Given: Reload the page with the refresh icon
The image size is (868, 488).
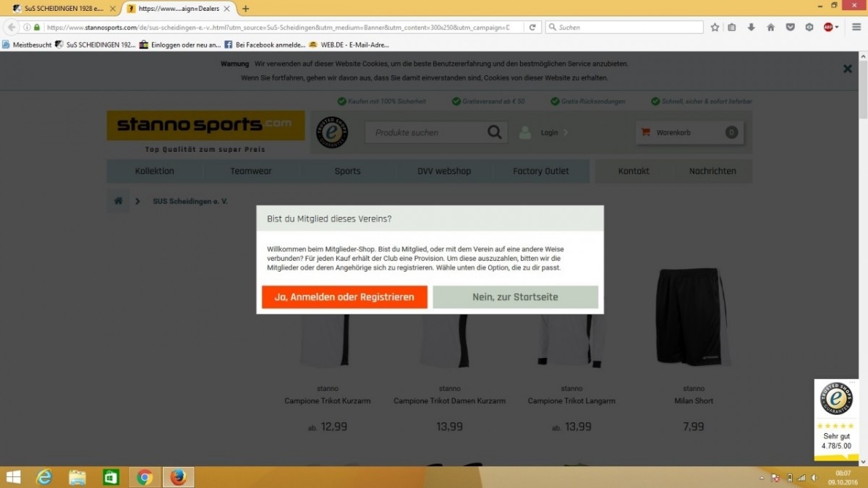Looking at the screenshot, I should coord(532,27).
